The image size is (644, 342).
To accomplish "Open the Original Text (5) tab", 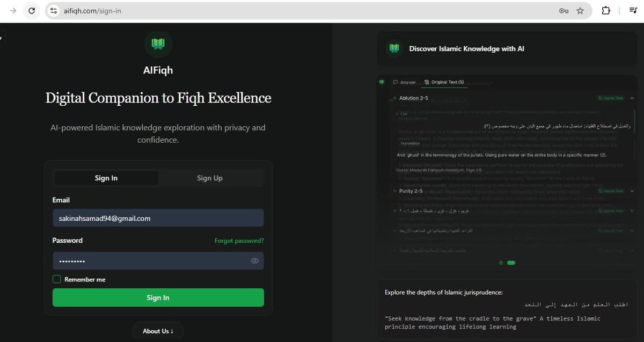I will point(444,82).
